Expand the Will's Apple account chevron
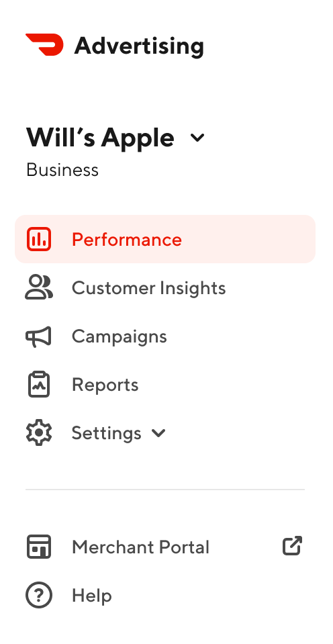This screenshot has width=333, height=644. point(197,138)
